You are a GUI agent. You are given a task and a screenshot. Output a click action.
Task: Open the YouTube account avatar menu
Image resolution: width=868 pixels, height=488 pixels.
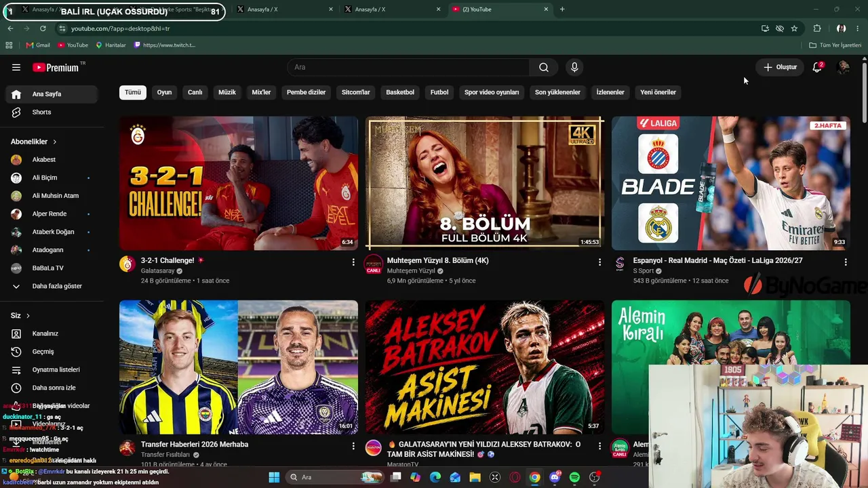844,67
